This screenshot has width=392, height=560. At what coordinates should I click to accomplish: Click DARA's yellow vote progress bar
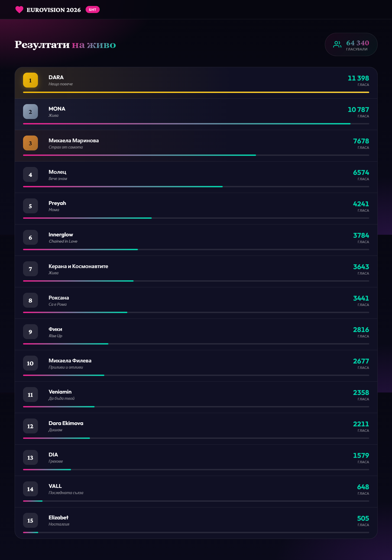point(196,92)
